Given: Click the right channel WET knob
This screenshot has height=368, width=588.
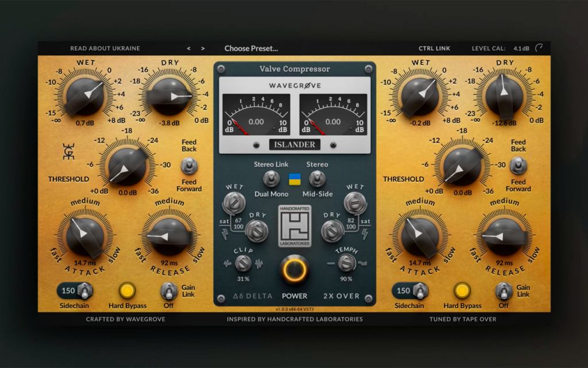Looking at the screenshot, I should (420, 96).
